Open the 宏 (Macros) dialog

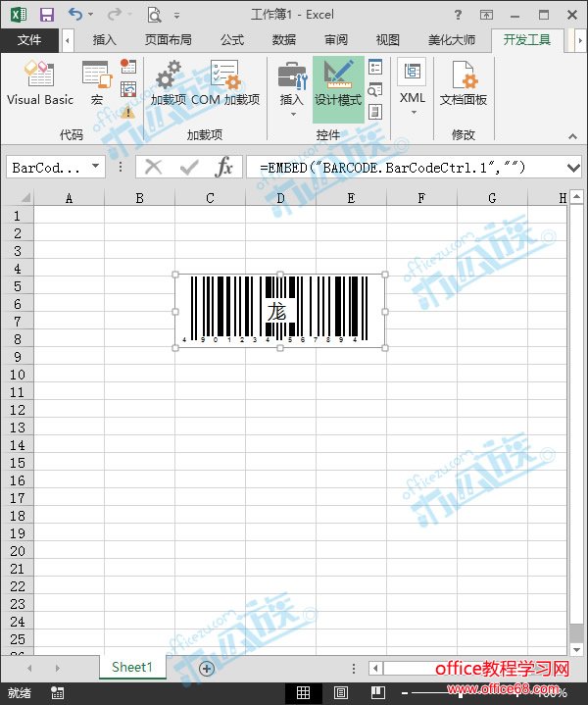[97, 83]
